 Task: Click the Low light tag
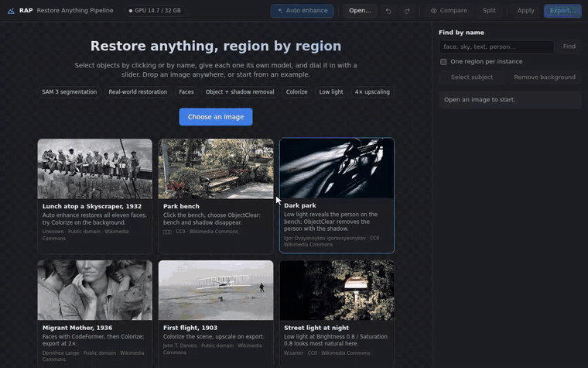click(331, 92)
